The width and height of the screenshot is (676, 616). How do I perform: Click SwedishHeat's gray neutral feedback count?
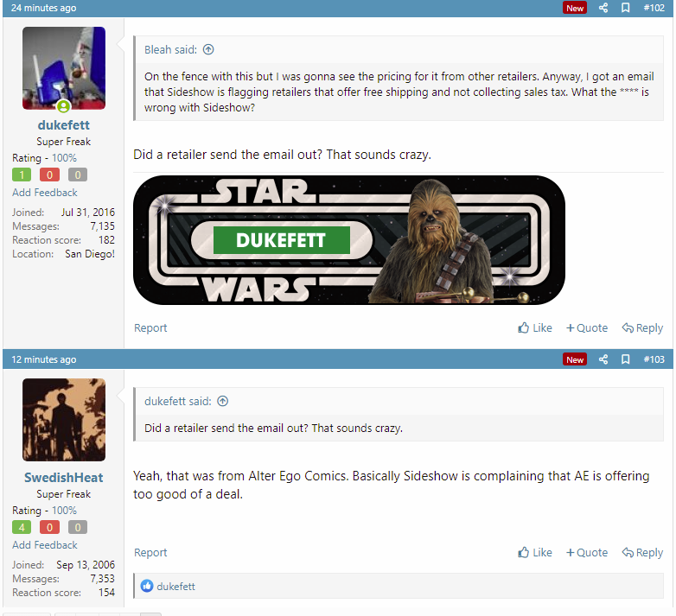pyautogui.click(x=78, y=527)
